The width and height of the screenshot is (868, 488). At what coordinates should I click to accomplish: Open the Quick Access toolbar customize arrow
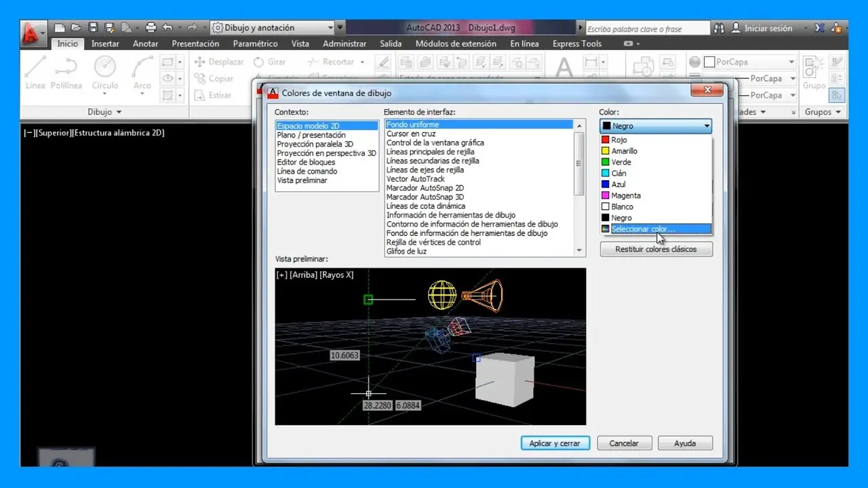340,28
